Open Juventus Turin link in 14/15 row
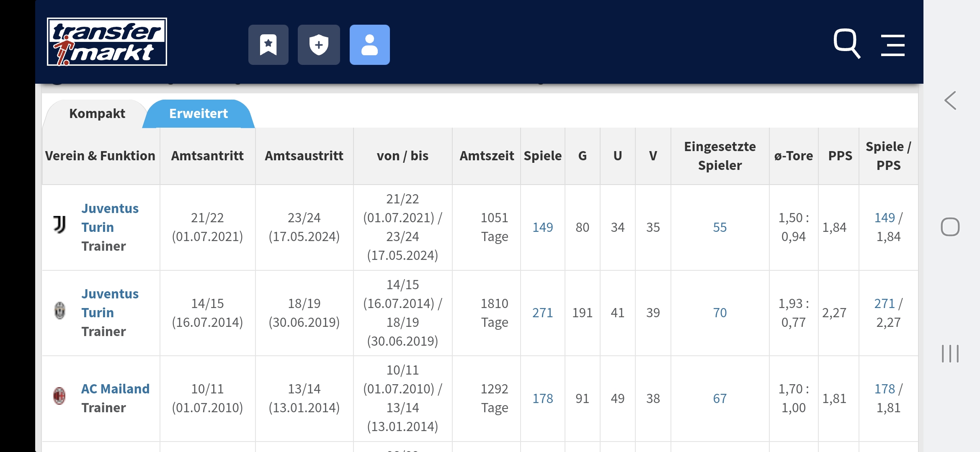 click(x=110, y=303)
